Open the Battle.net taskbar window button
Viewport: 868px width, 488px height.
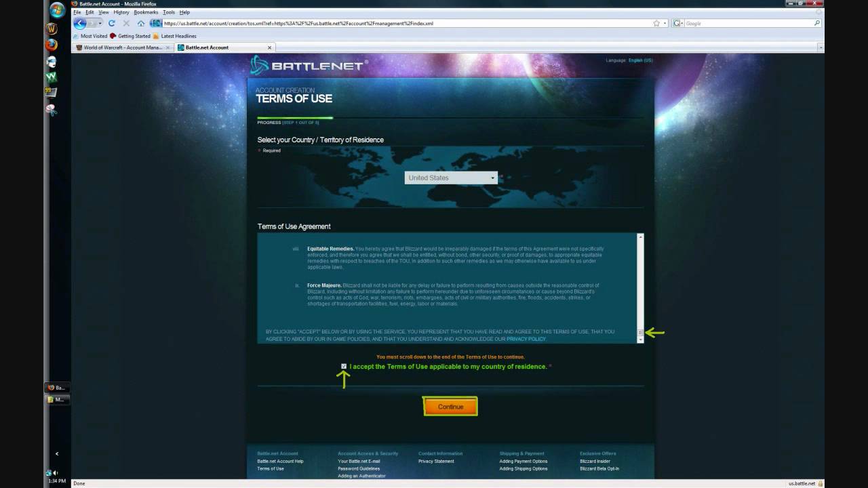coord(56,388)
